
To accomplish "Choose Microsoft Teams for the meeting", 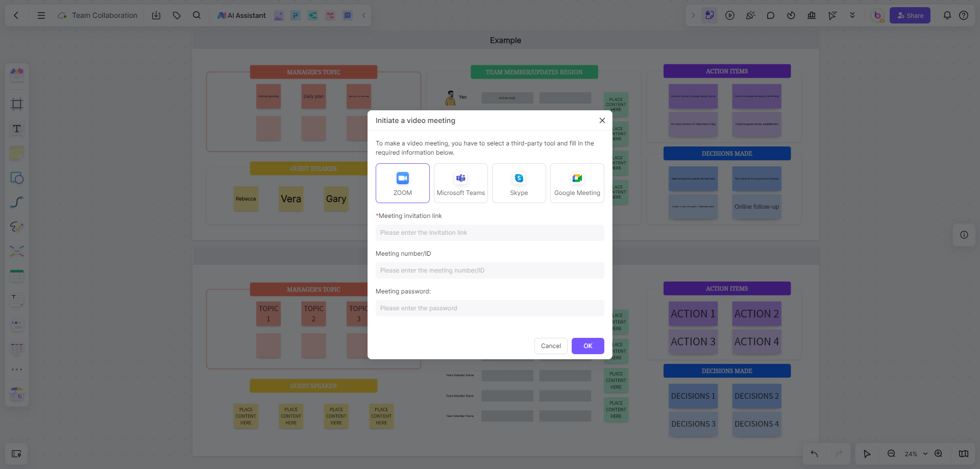I will point(461,183).
